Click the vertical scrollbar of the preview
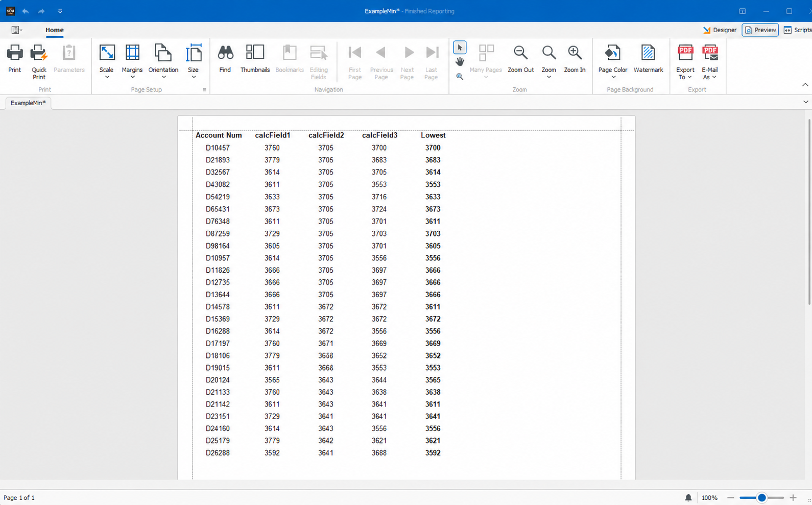812x505 pixels. (x=809, y=212)
